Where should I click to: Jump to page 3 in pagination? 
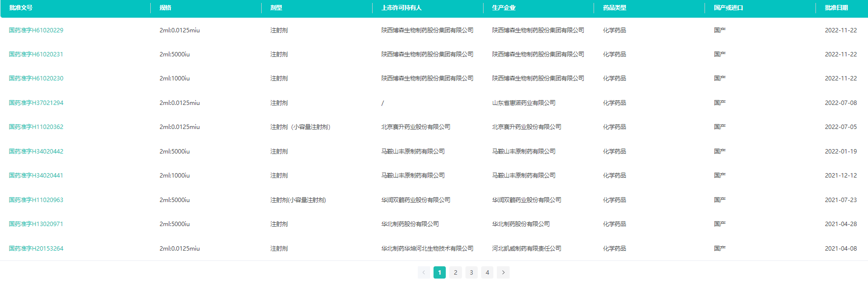[471, 273]
